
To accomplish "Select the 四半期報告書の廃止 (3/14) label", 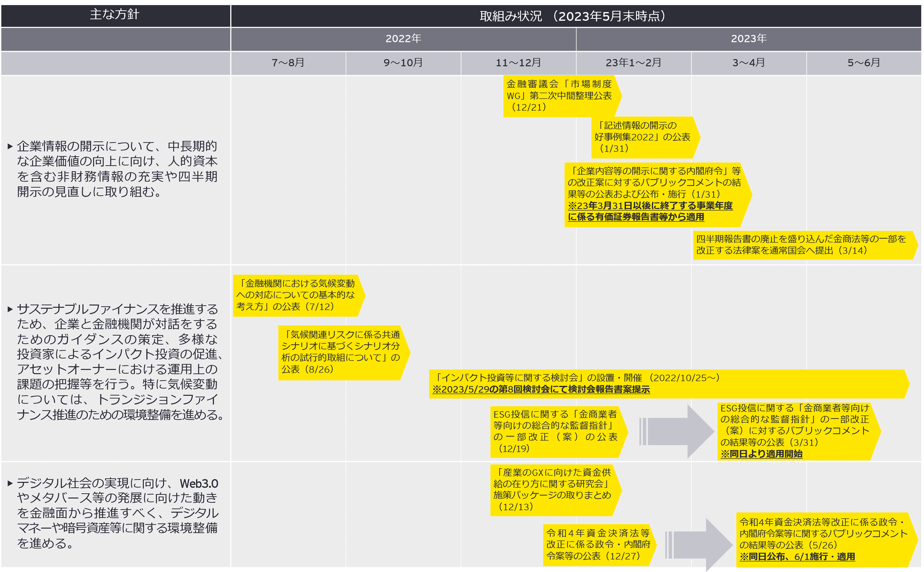I will (x=805, y=245).
